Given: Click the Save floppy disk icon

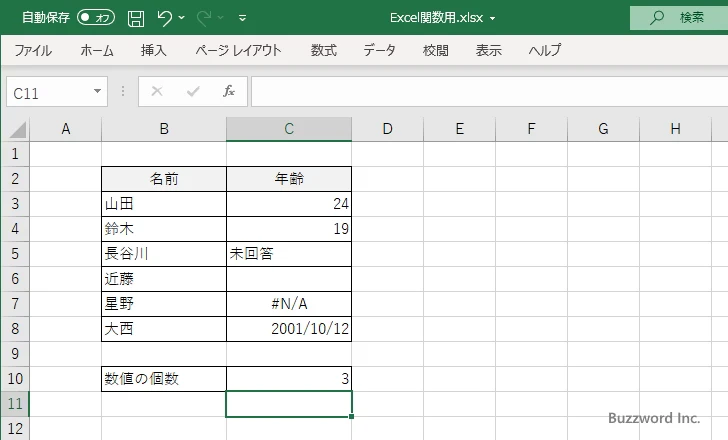Looking at the screenshot, I should pos(136,18).
